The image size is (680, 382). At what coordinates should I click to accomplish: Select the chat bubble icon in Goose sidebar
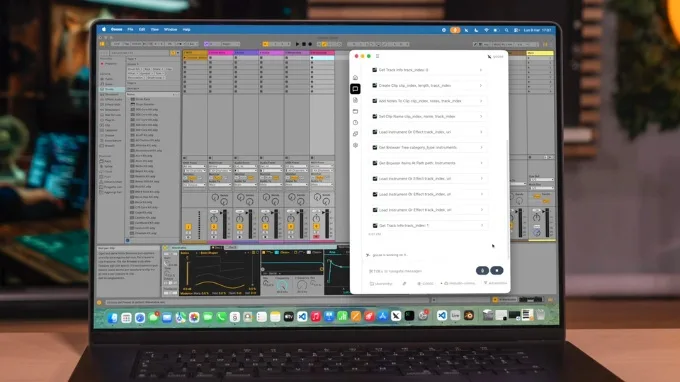(x=355, y=89)
